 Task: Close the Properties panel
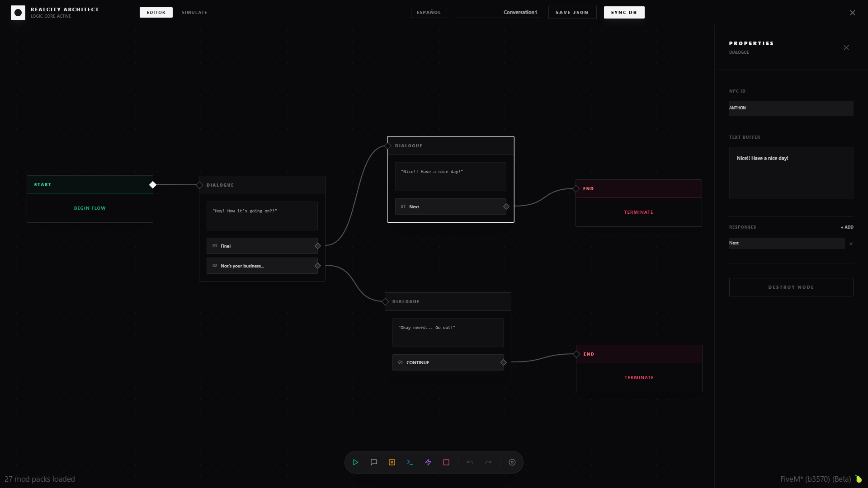[846, 48]
